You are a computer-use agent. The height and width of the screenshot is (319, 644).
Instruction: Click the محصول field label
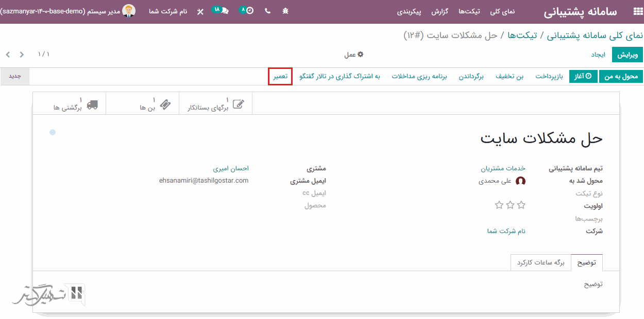point(315,206)
